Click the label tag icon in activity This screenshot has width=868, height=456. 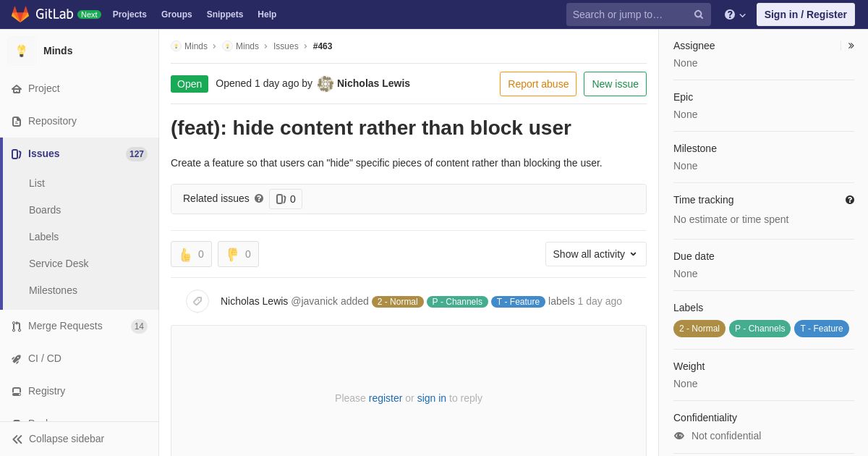197,301
